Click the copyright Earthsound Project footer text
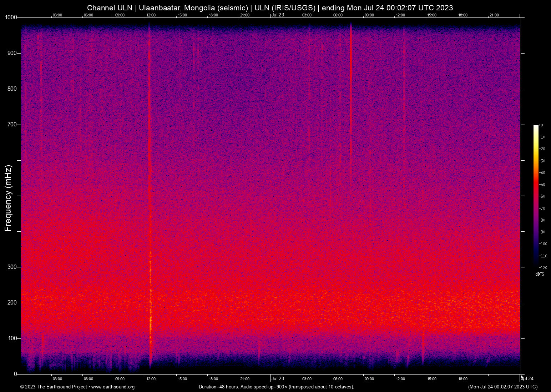The height and width of the screenshot is (392, 551). coord(77,387)
